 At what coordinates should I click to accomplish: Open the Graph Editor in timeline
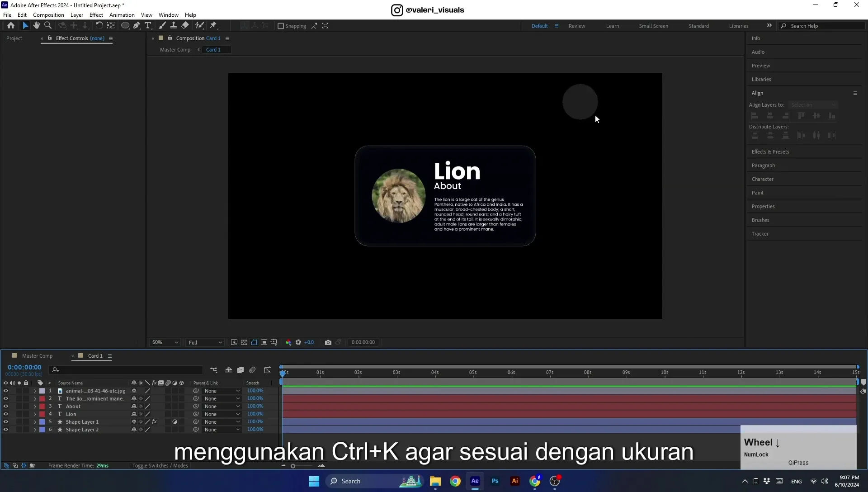click(x=268, y=370)
